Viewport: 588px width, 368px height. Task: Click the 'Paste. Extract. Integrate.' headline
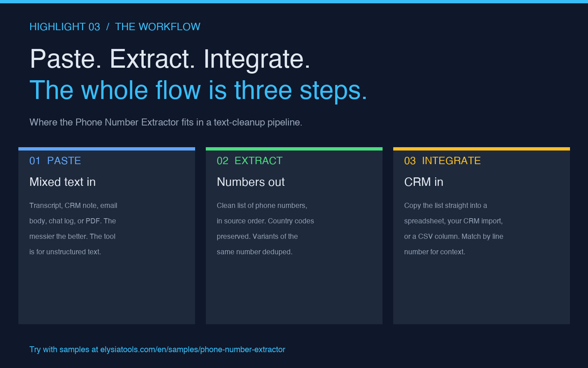tap(170, 59)
